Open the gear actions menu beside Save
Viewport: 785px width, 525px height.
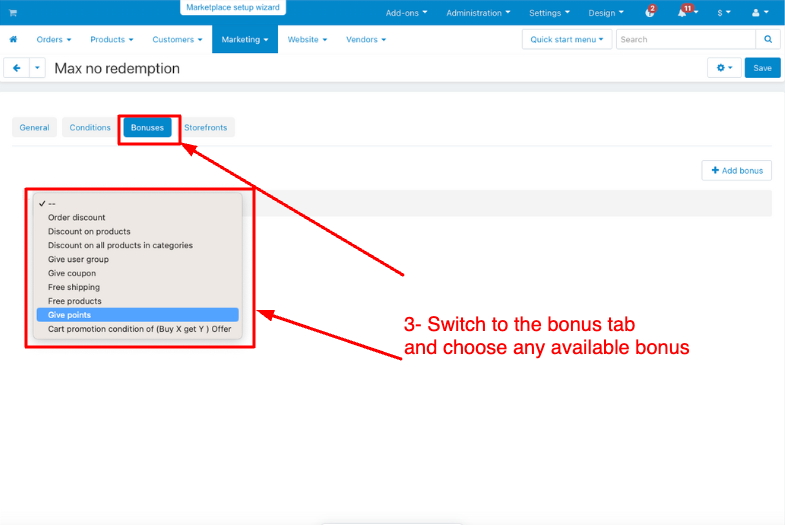(x=724, y=68)
